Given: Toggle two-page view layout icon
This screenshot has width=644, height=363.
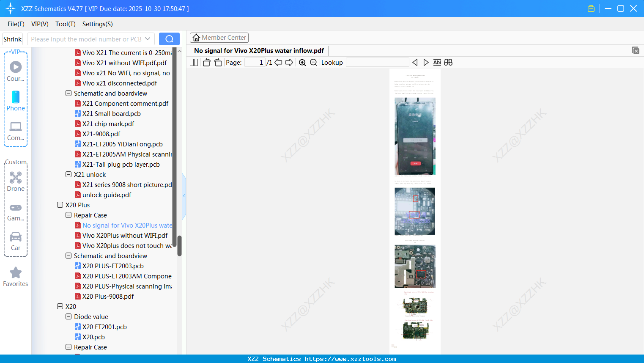Looking at the screenshot, I should coord(194,63).
